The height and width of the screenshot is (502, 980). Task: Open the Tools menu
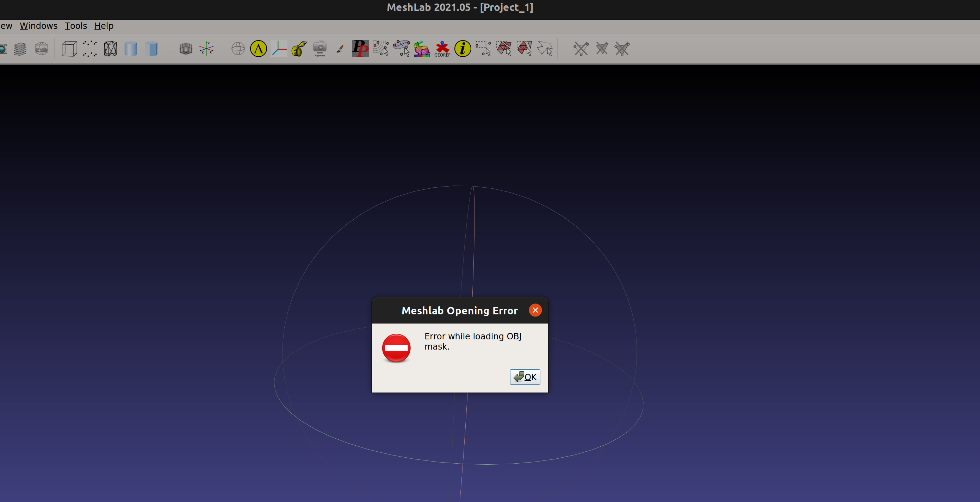click(x=76, y=26)
